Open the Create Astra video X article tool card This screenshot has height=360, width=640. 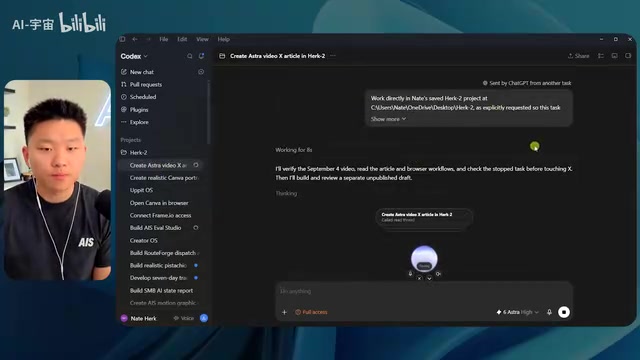point(424,217)
